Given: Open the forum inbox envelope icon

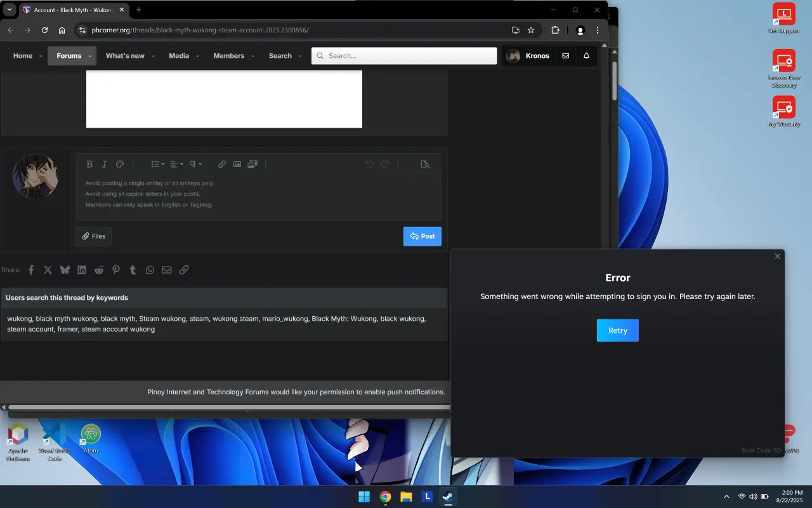Looking at the screenshot, I should 566,56.
